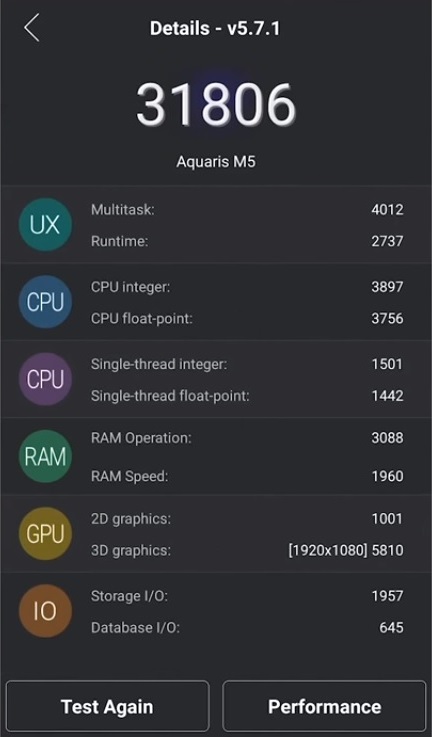Image resolution: width=432 pixels, height=737 pixels.
Task: Select the Multitask score row
Action: (x=247, y=209)
